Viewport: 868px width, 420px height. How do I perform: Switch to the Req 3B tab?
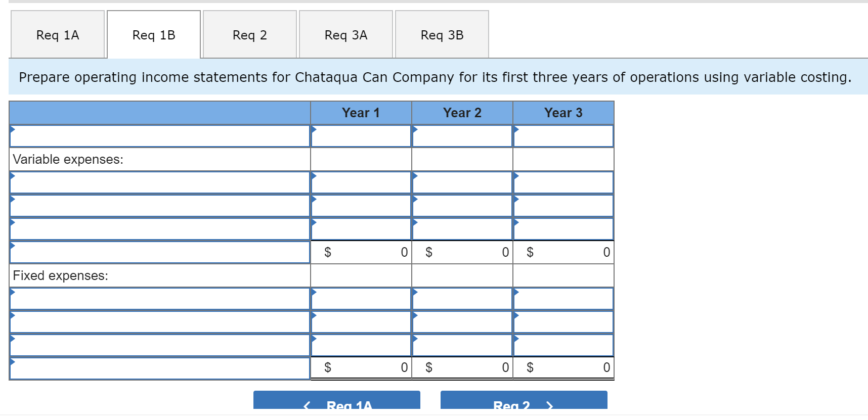coord(441,34)
